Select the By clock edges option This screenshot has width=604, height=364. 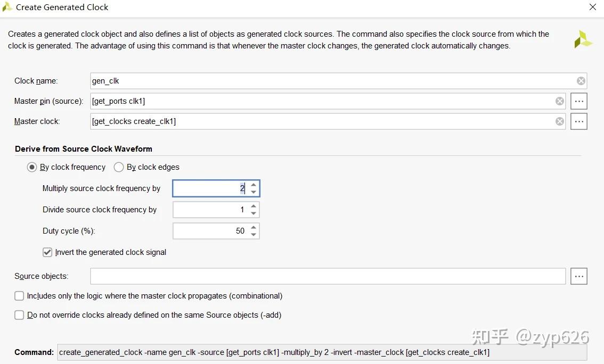119,167
